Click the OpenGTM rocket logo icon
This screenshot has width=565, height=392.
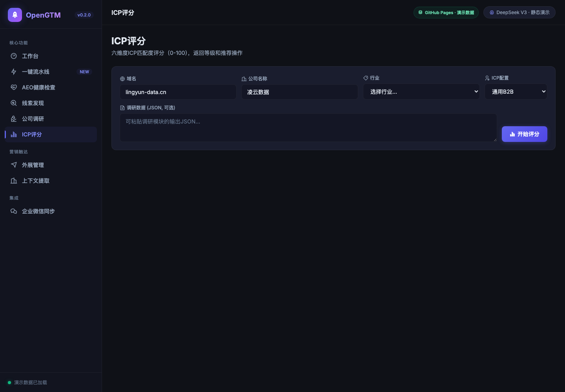tap(15, 15)
